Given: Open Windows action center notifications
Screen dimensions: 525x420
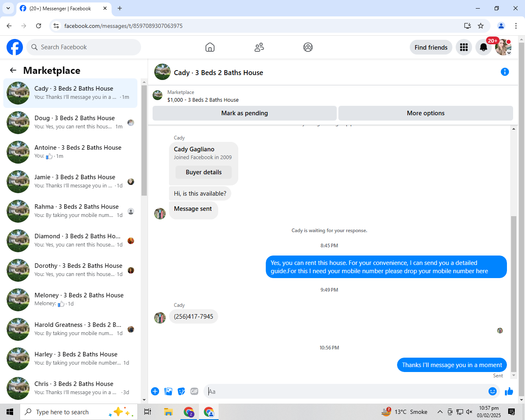Looking at the screenshot, I should (x=511, y=412).
